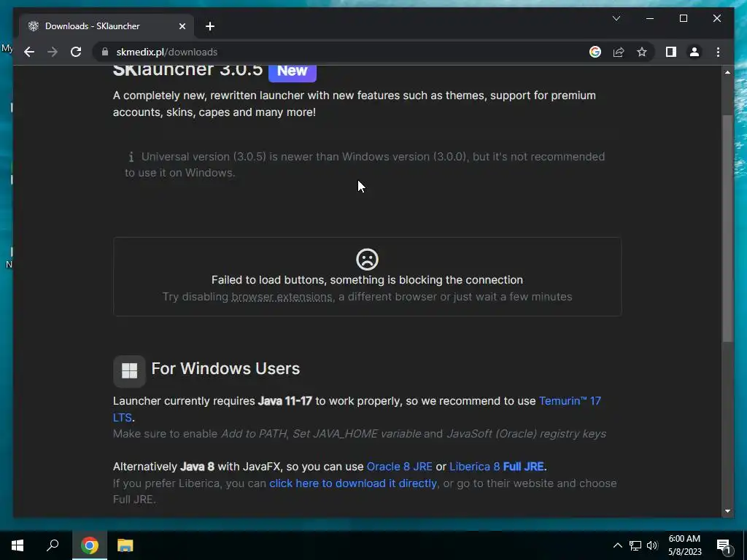The width and height of the screenshot is (747, 560).
Task: Click the Chrome icon in the taskbar
Action: 89,545
